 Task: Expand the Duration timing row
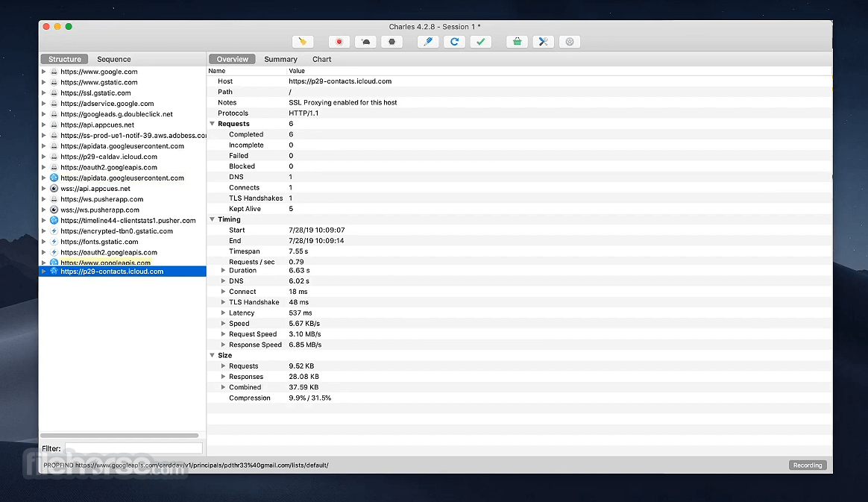coord(223,270)
